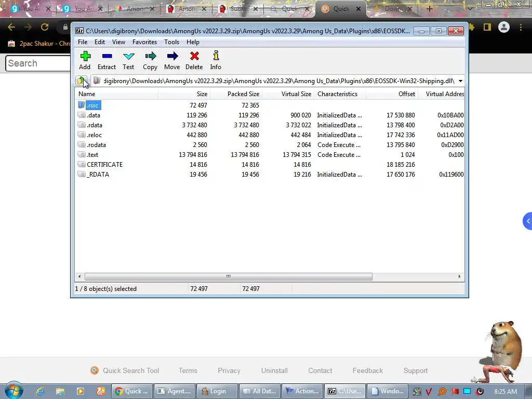Viewport: 532px width, 399px height.
Task: Open the 2pac Shakur bookmark
Action: pyautogui.click(x=39, y=44)
